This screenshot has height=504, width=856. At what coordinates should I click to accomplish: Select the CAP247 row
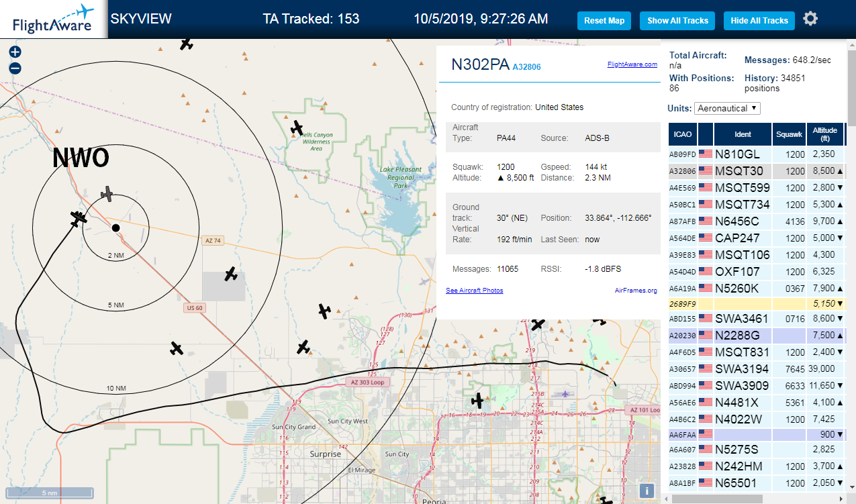coord(756,237)
